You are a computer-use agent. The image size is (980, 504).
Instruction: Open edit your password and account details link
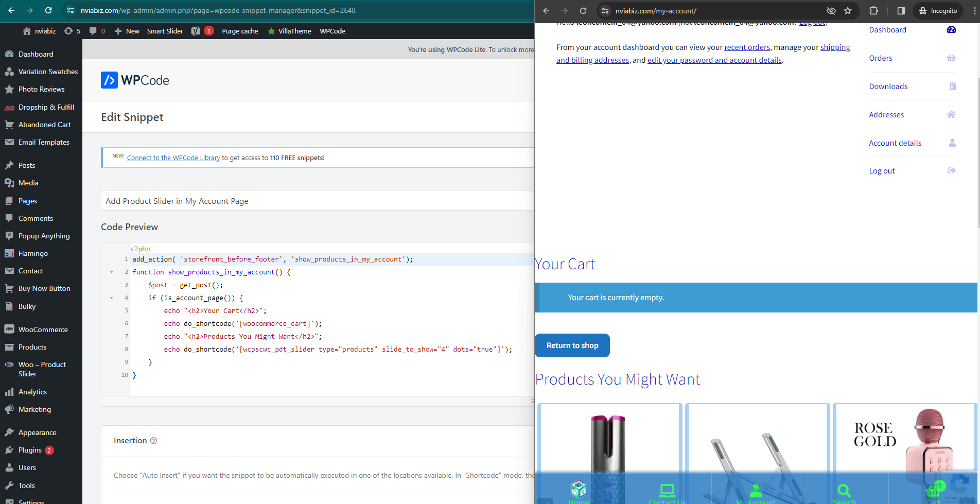pyautogui.click(x=714, y=60)
